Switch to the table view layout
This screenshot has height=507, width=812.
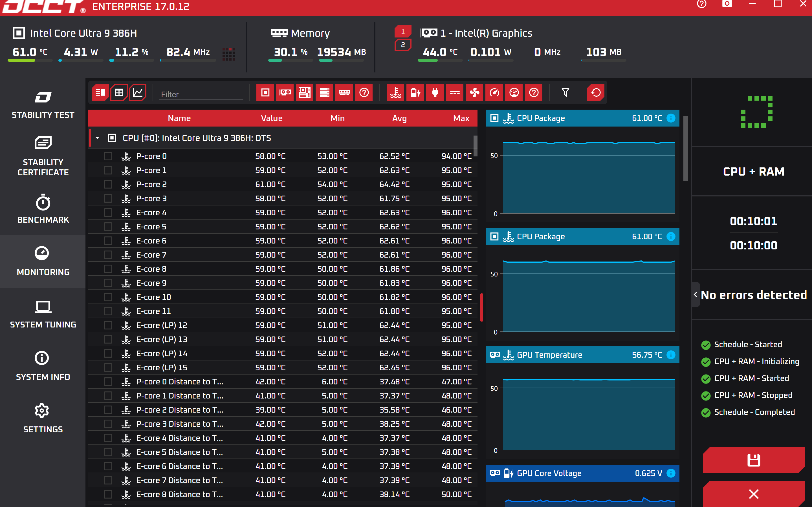(119, 92)
